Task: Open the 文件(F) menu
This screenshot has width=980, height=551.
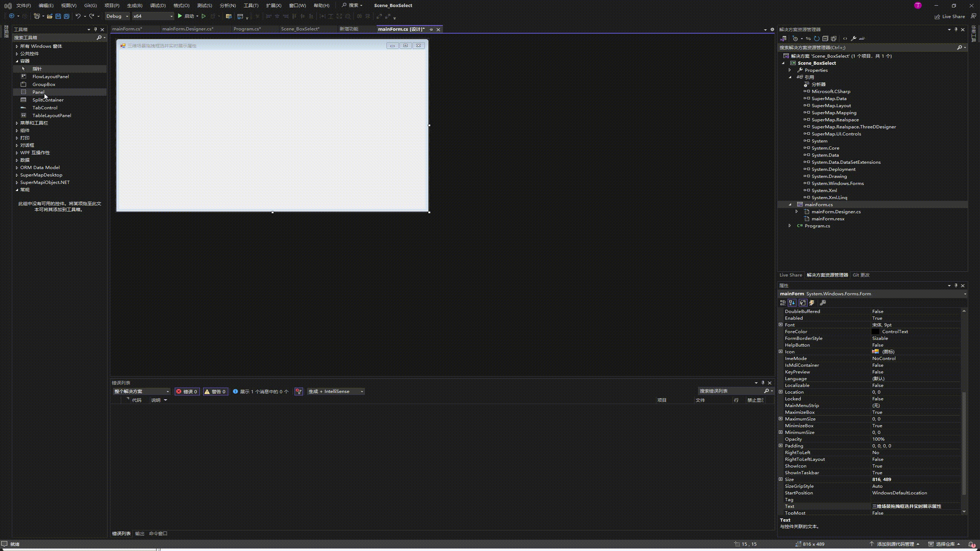Action: [x=23, y=5]
